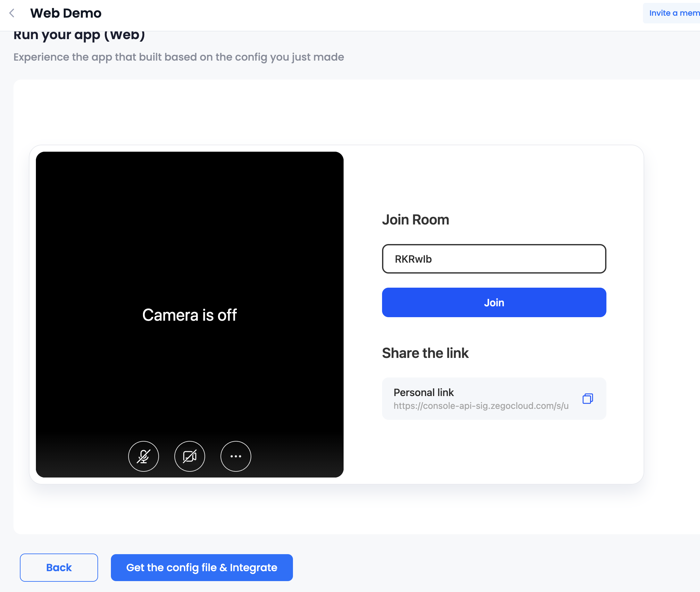
Task: Open the three-dots more options menu
Action: 236,456
